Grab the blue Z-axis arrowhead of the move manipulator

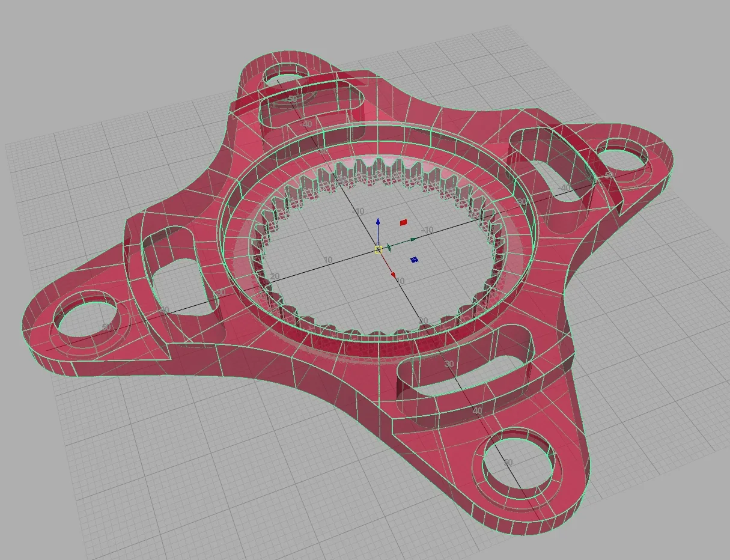[378, 222]
